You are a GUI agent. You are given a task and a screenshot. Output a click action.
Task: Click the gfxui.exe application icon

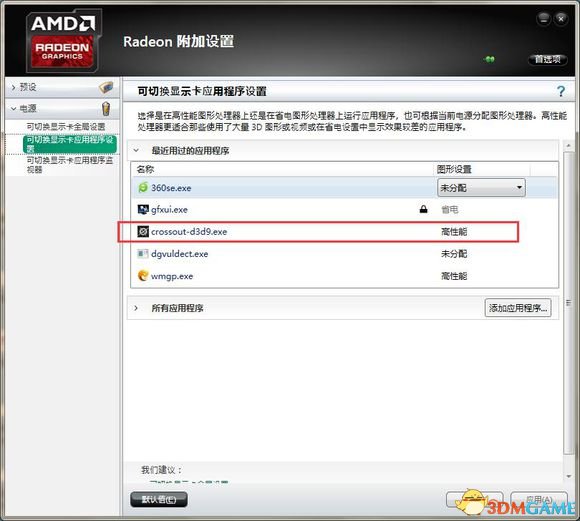coord(143,209)
